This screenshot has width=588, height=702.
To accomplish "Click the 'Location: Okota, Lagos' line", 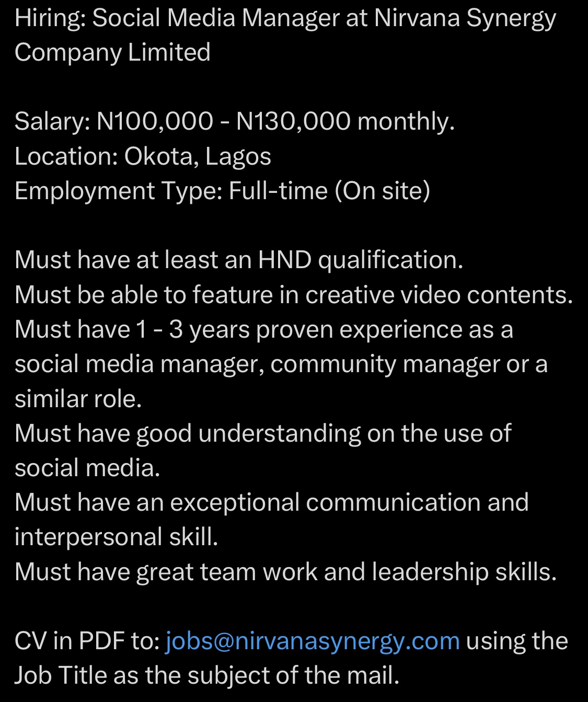I will pos(143,156).
